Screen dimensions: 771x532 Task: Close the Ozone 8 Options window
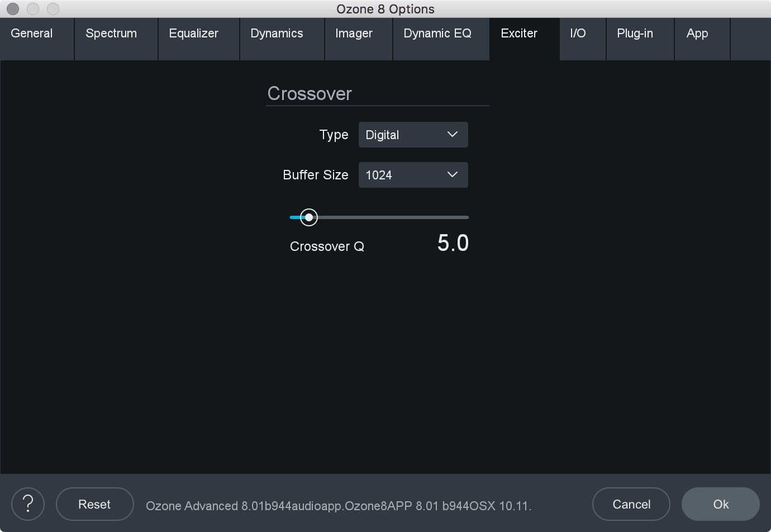click(x=13, y=9)
